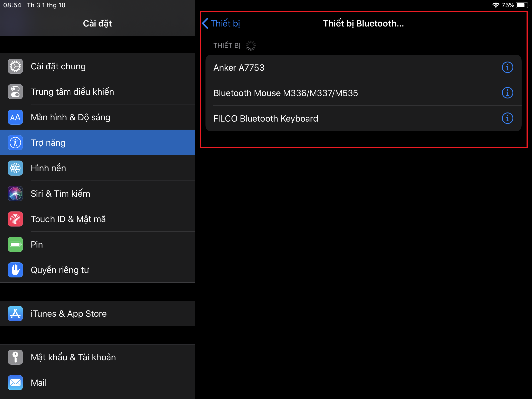The height and width of the screenshot is (399, 532).
Task: Open Siri & Tìm kiếm settings
Action: (97, 194)
